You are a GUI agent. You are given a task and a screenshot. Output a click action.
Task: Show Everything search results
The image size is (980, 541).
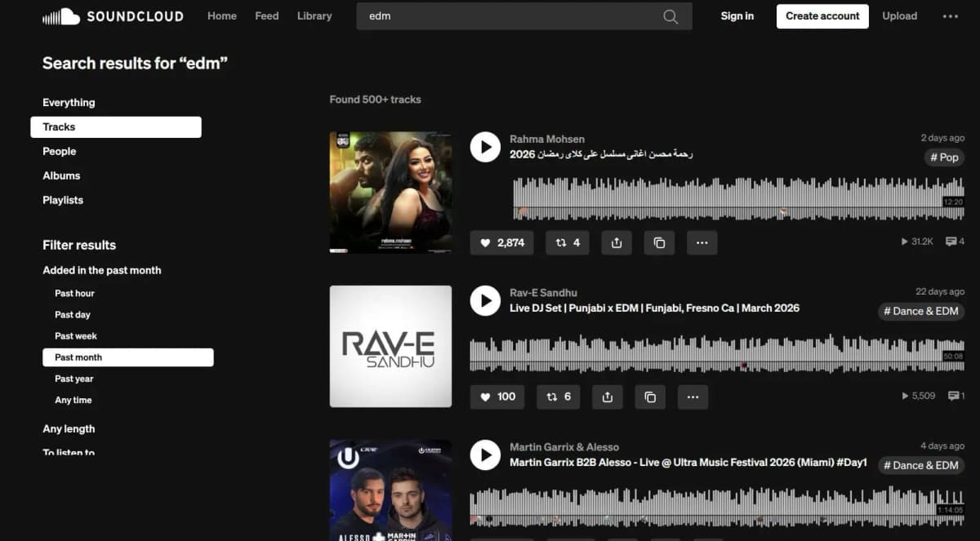[x=69, y=103]
